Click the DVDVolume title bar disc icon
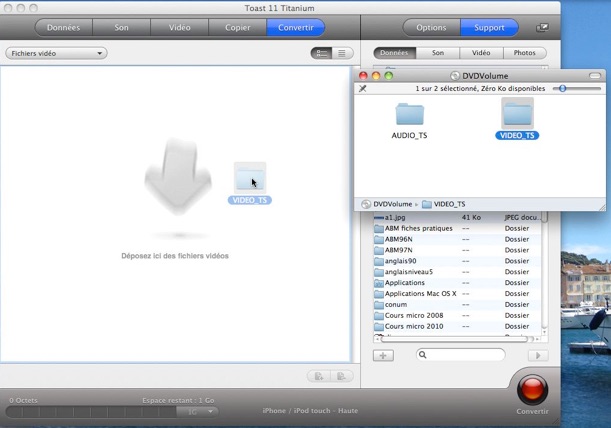The image size is (611, 428). click(x=455, y=76)
